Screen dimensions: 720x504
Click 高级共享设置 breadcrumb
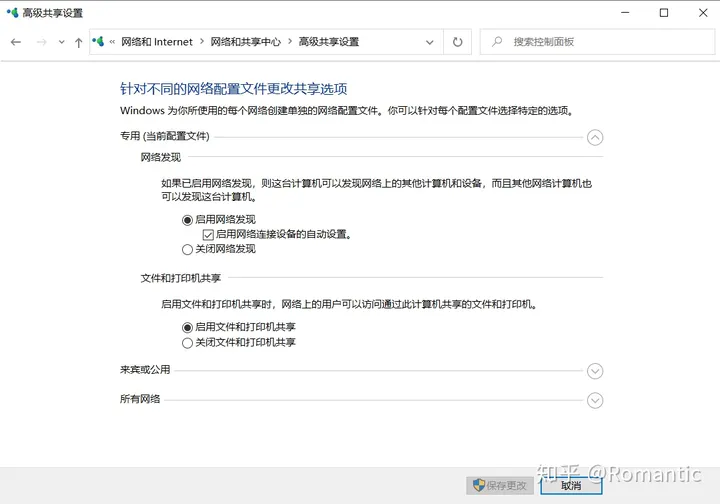329,42
